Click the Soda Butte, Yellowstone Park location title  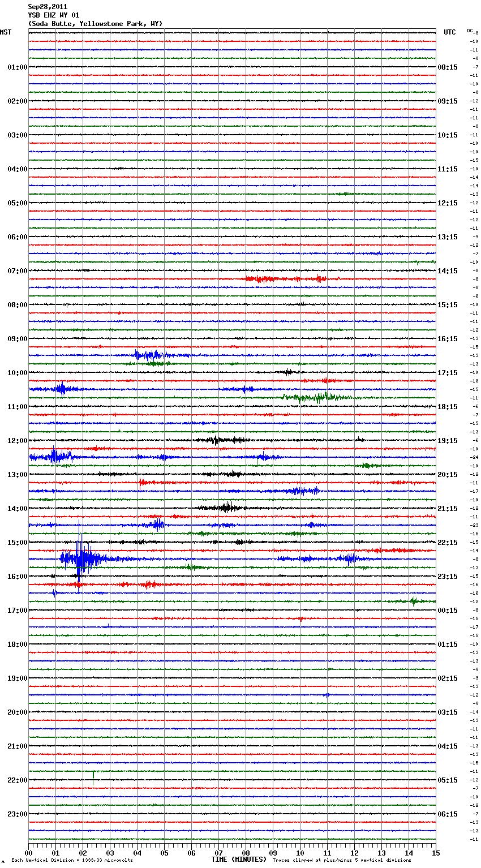pos(95,24)
